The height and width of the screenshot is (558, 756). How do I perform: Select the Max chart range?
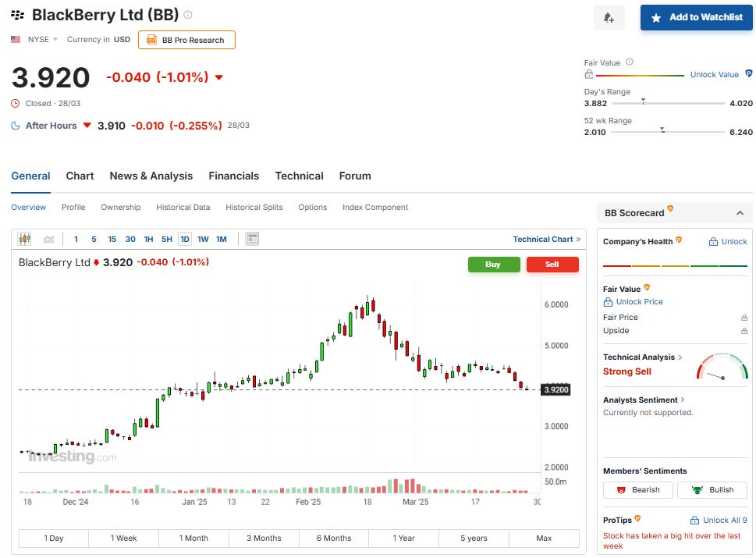pyautogui.click(x=544, y=538)
